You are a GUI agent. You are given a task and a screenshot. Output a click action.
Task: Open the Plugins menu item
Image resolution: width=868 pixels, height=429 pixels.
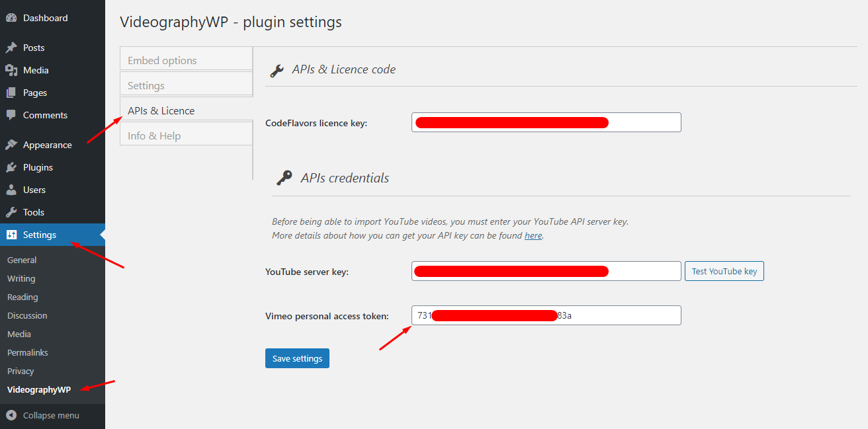[x=52, y=167]
